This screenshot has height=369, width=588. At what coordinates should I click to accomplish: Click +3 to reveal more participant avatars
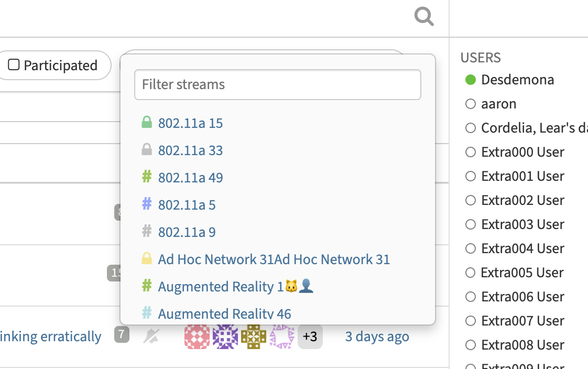(310, 336)
